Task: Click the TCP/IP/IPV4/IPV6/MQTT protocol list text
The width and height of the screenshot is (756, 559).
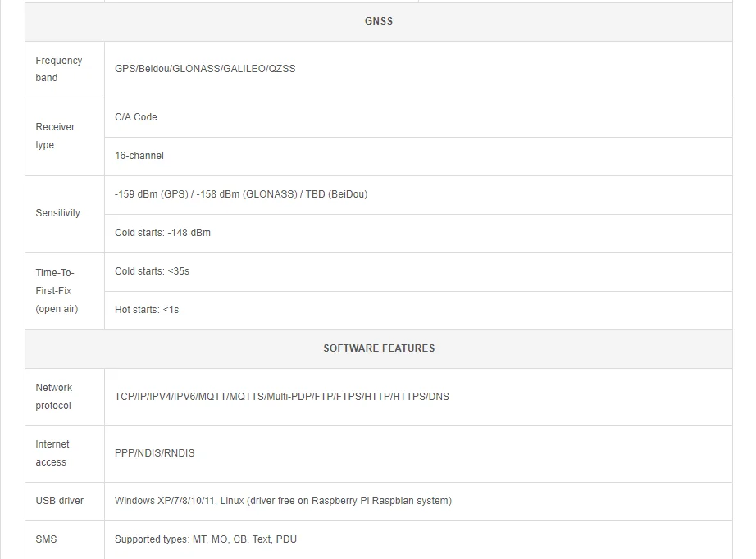Action: (282, 397)
